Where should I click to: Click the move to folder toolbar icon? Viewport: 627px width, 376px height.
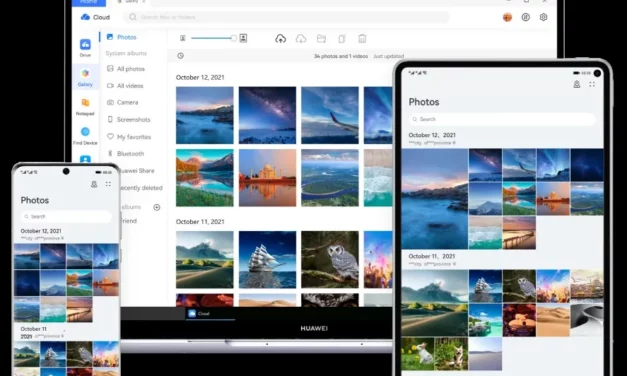click(321, 38)
